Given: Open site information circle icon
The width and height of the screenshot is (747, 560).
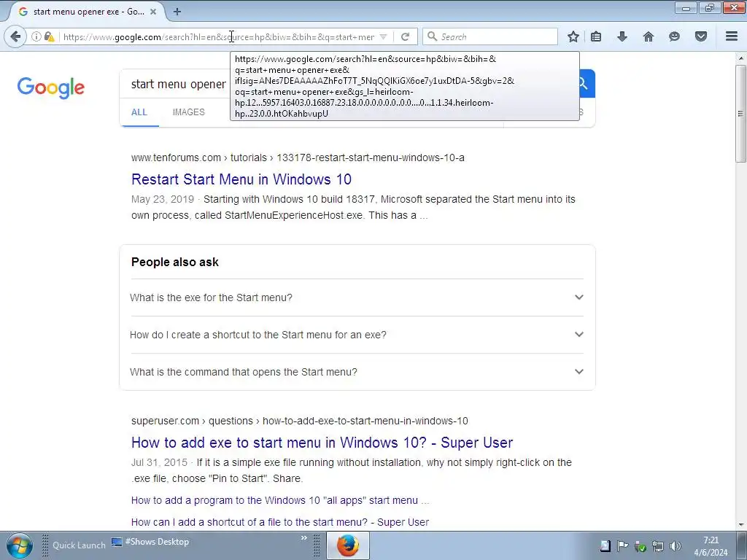Looking at the screenshot, I should 36,36.
